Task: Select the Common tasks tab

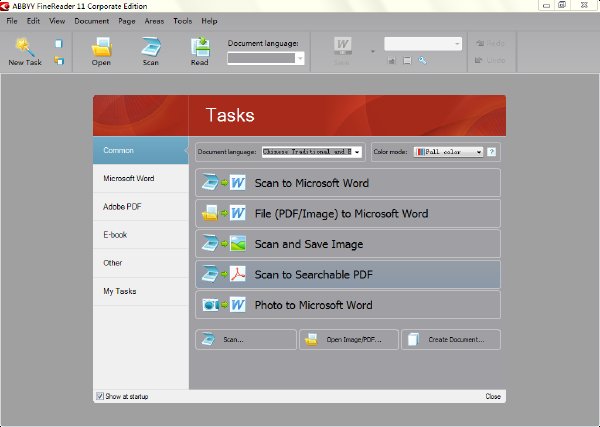Action: (x=140, y=150)
